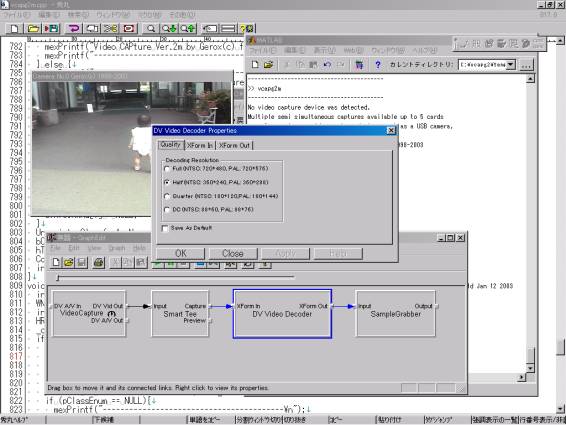This screenshot has width=566, height=425.
Task: Click the 貼り付け function key label
Action: (388, 420)
